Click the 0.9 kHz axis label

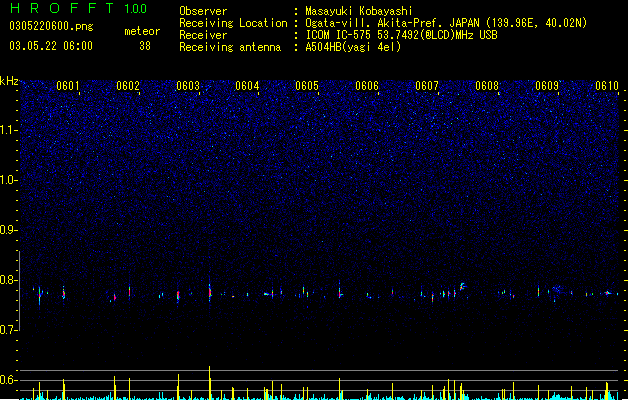point(9,230)
